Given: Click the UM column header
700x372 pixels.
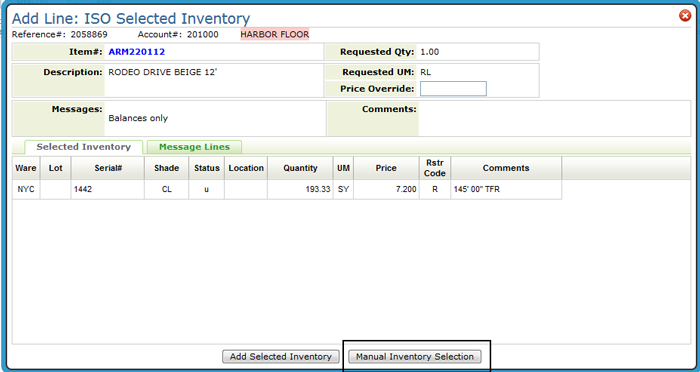Looking at the screenshot, I should (343, 168).
